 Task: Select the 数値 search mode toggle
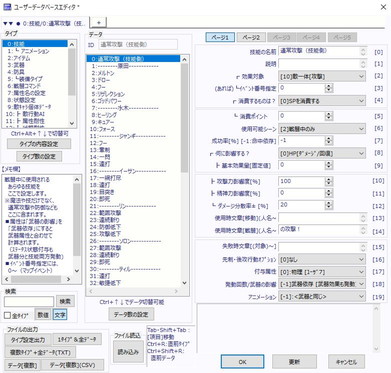point(43,315)
